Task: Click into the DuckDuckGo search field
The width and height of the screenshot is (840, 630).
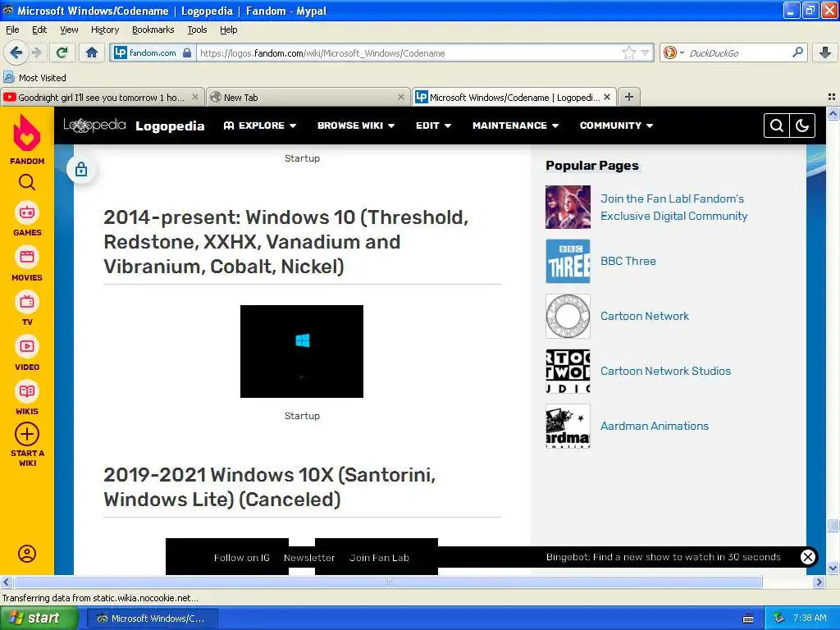Action: (738, 52)
